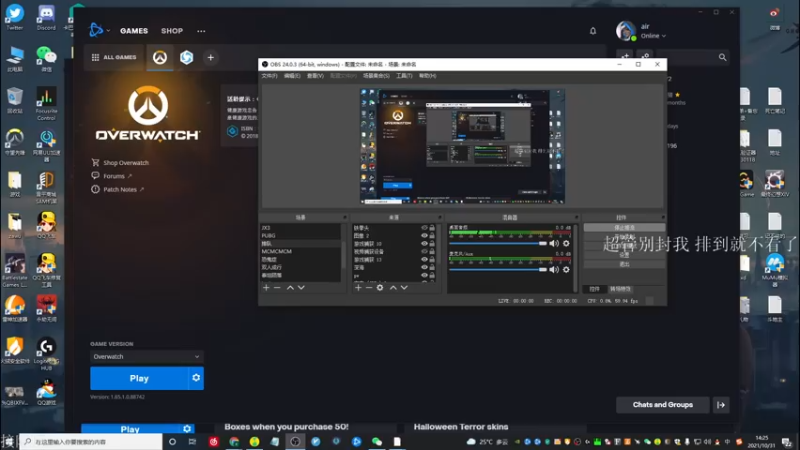Toggle lock on 图像 2 source
The width and height of the screenshot is (800, 450).
432,236
